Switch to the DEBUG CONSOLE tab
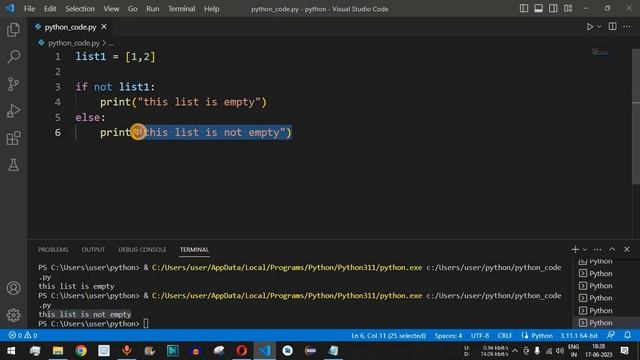Screen dimensions: 640x360 pos(142,249)
